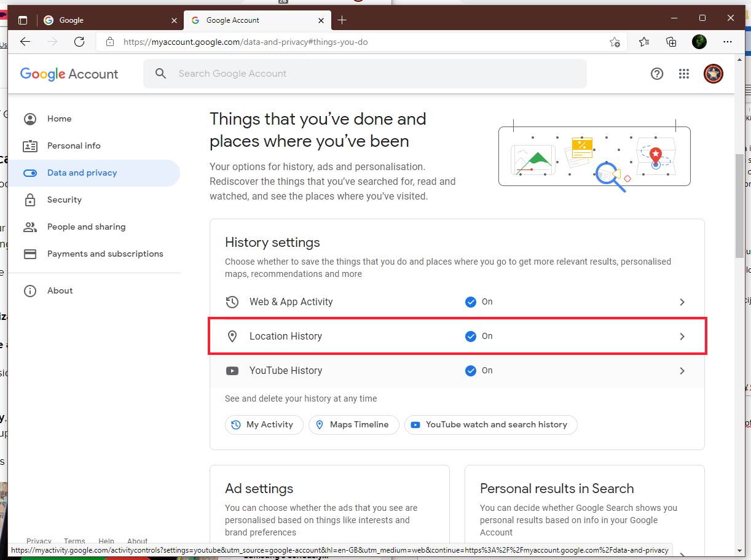Open the Help question mark icon

[x=657, y=74]
